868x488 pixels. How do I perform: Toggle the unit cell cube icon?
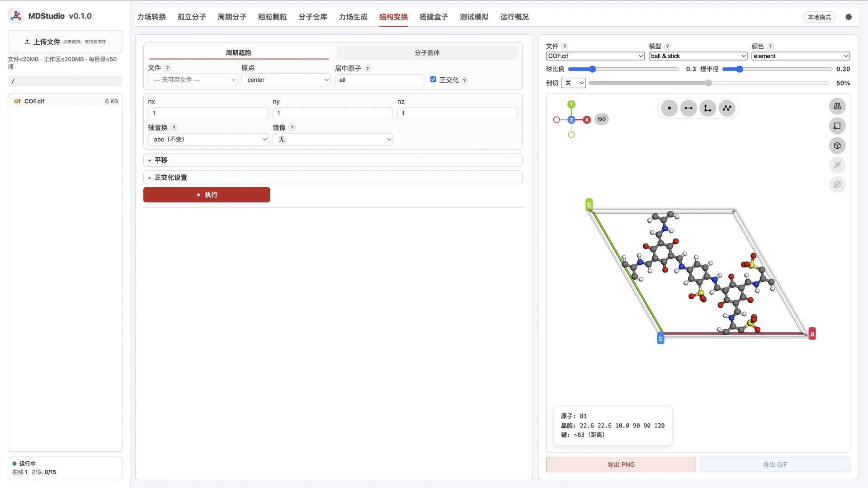(x=837, y=145)
